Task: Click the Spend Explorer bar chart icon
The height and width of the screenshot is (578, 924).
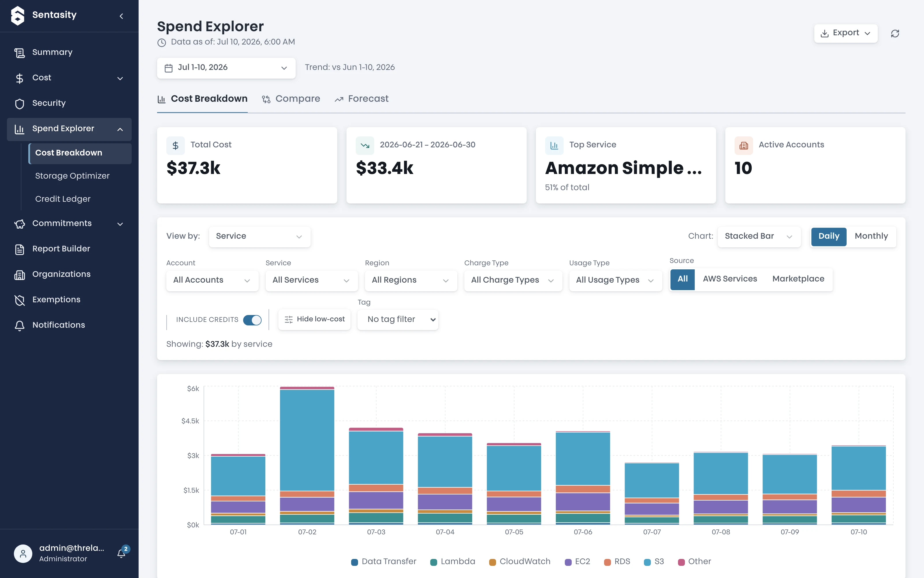Action: (19, 129)
